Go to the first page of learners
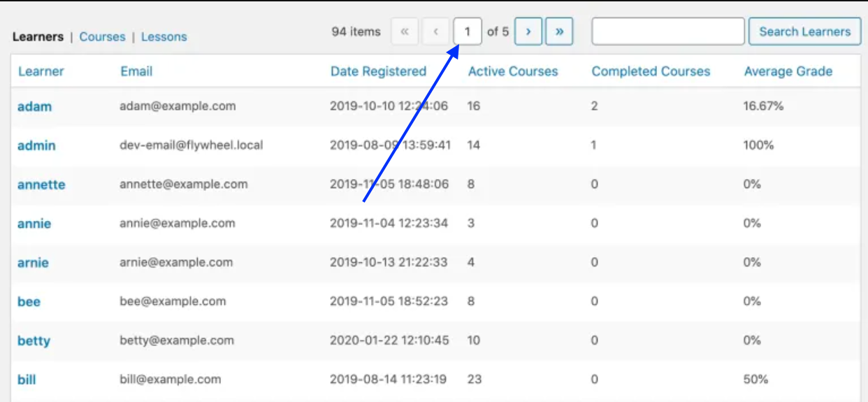 pyautogui.click(x=405, y=31)
